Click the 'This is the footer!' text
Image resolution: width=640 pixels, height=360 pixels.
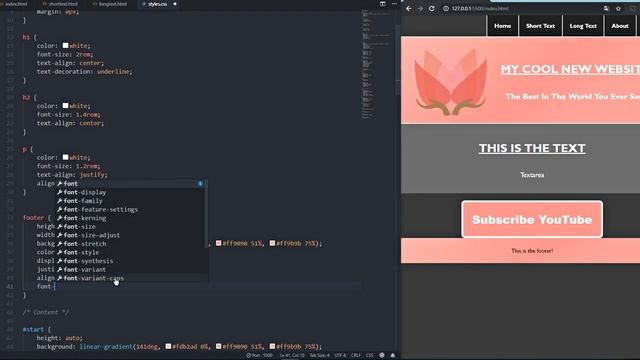pyautogui.click(x=532, y=251)
